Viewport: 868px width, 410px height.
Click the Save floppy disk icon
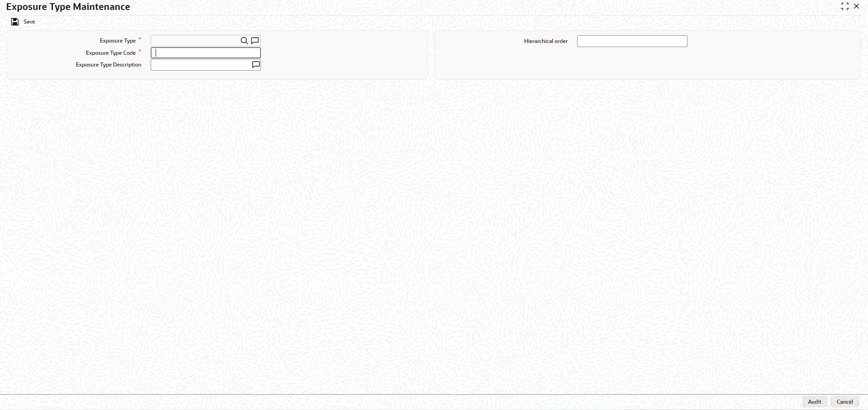pyautogui.click(x=15, y=22)
